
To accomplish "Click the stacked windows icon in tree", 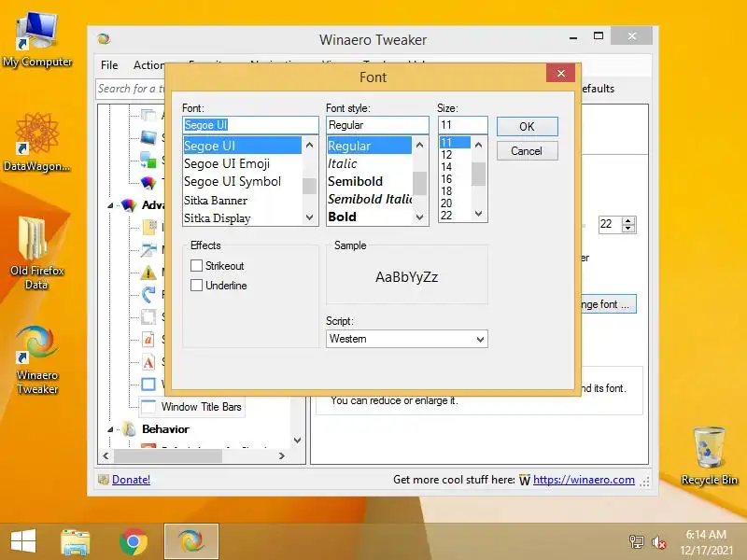I will [148, 115].
